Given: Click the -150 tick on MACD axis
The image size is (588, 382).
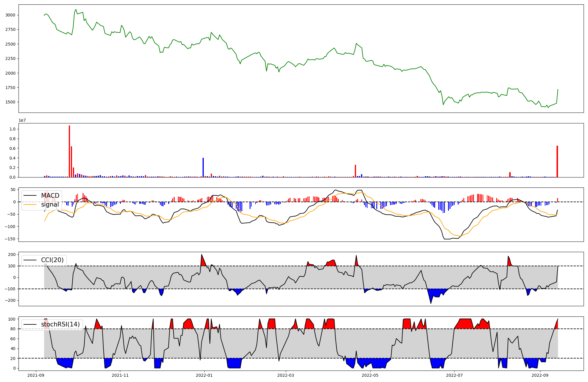Looking at the screenshot, I should pyautogui.click(x=10, y=239).
